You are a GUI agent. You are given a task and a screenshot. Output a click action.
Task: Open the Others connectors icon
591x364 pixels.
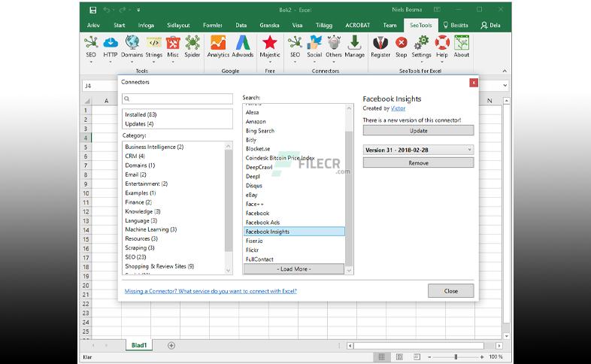click(334, 43)
